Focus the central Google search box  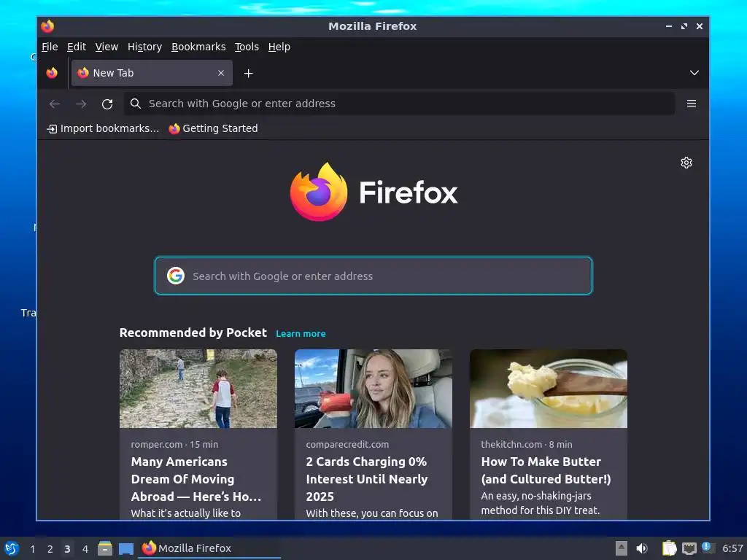click(373, 276)
